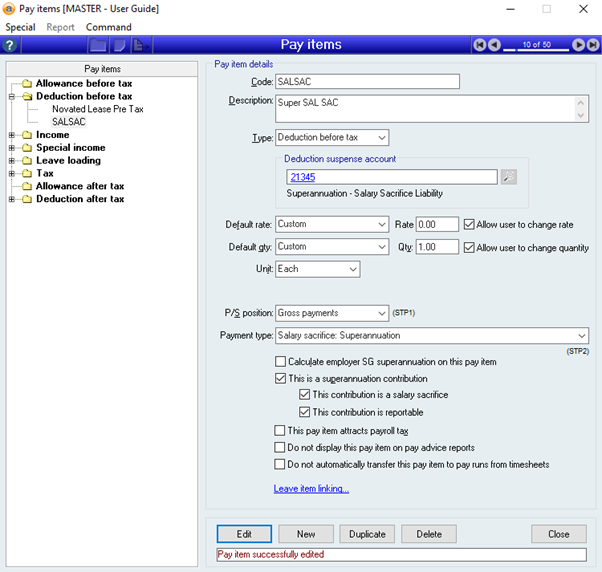The height and width of the screenshot is (572, 602).
Task: Click the Duplicate button
Action: (367, 534)
